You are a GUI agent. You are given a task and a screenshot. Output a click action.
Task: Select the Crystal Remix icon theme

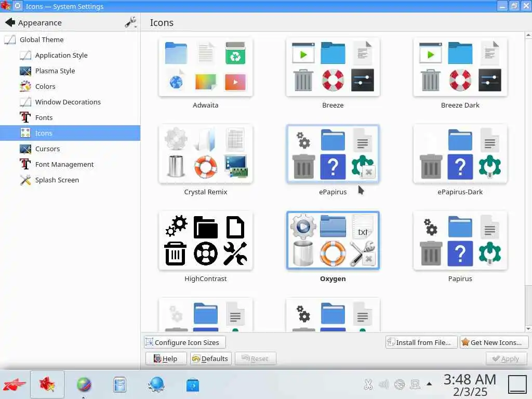pyautogui.click(x=206, y=154)
